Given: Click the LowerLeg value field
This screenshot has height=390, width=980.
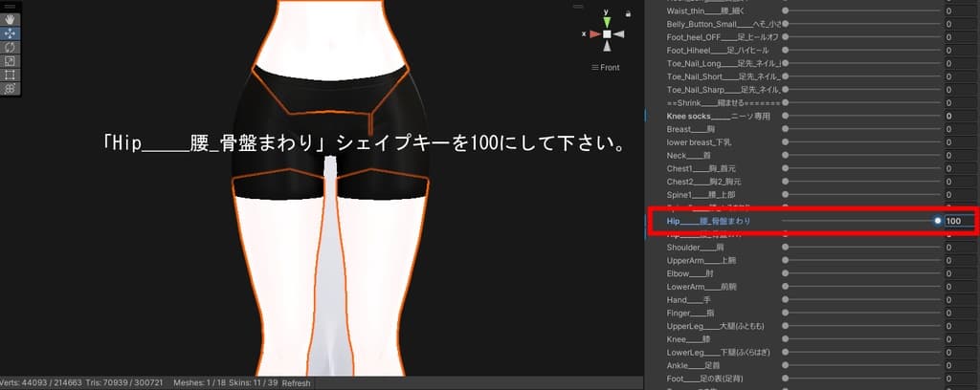Looking at the screenshot, I should click(x=960, y=352).
